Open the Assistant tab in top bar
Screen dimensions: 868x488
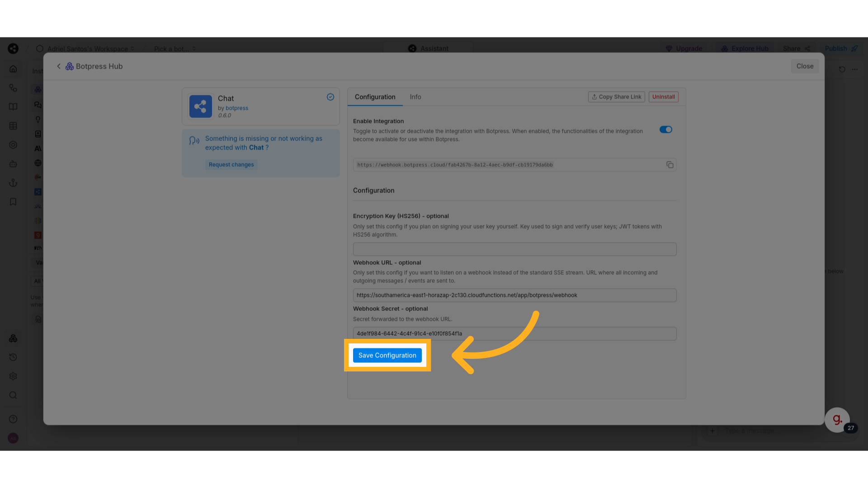pyautogui.click(x=428, y=48)
